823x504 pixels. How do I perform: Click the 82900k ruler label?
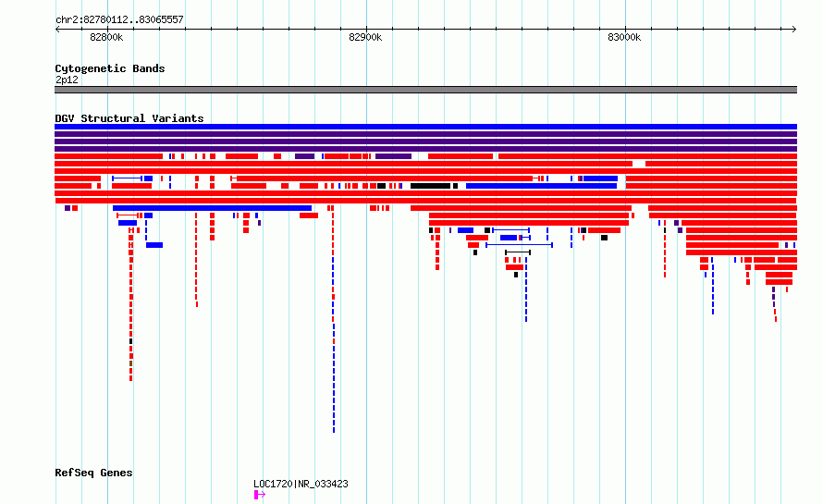tap(365, 37)
